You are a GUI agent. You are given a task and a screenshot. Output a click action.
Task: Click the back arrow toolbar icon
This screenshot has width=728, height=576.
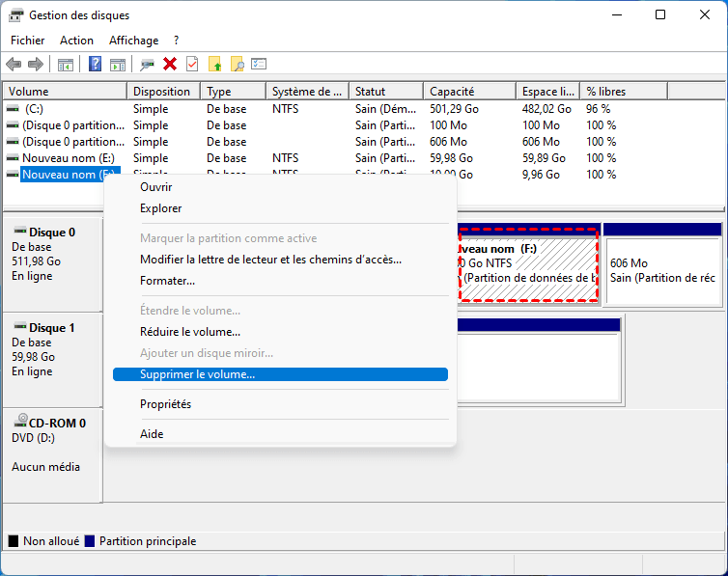14,64
